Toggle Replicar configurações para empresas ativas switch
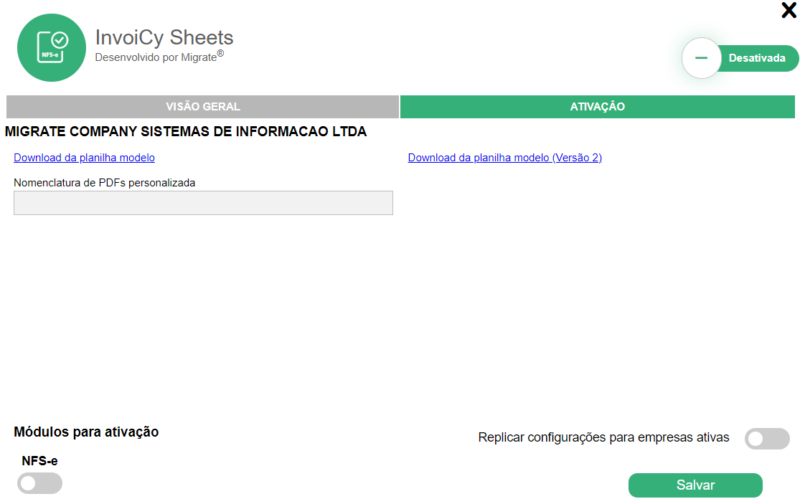The image size is (800, 504). tap(767, 439)
